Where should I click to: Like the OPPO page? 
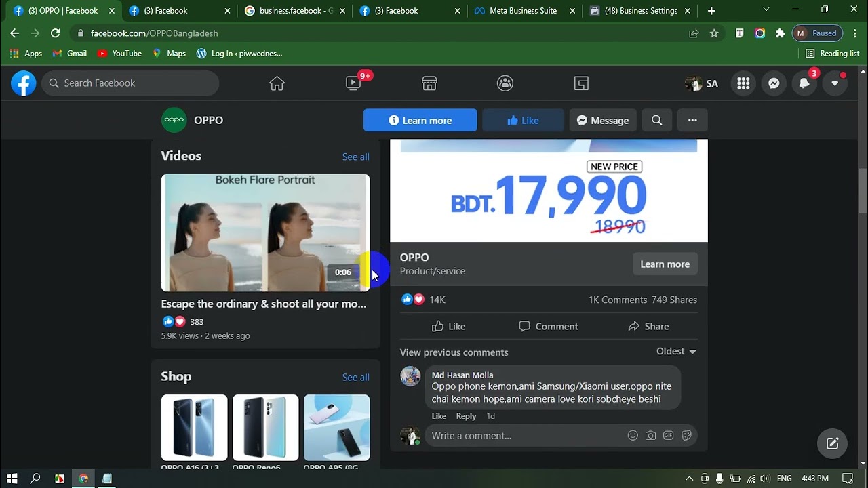[x=523, y=120]
